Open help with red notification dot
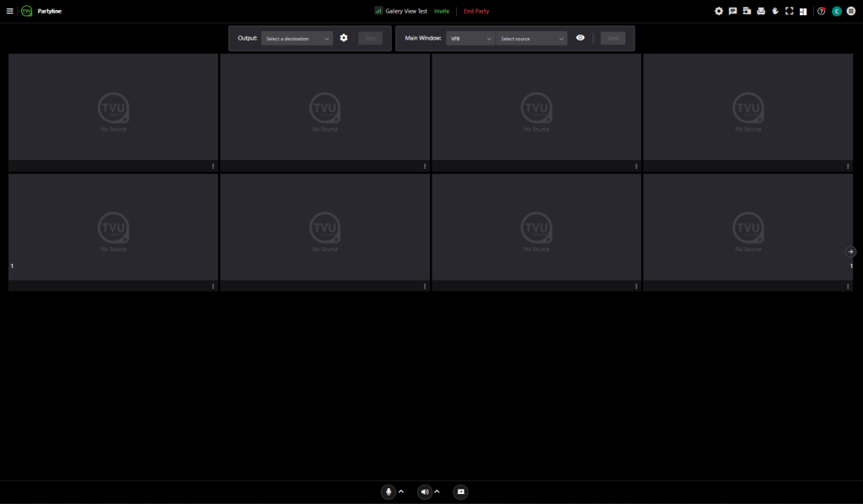 [x=821, y=11]
